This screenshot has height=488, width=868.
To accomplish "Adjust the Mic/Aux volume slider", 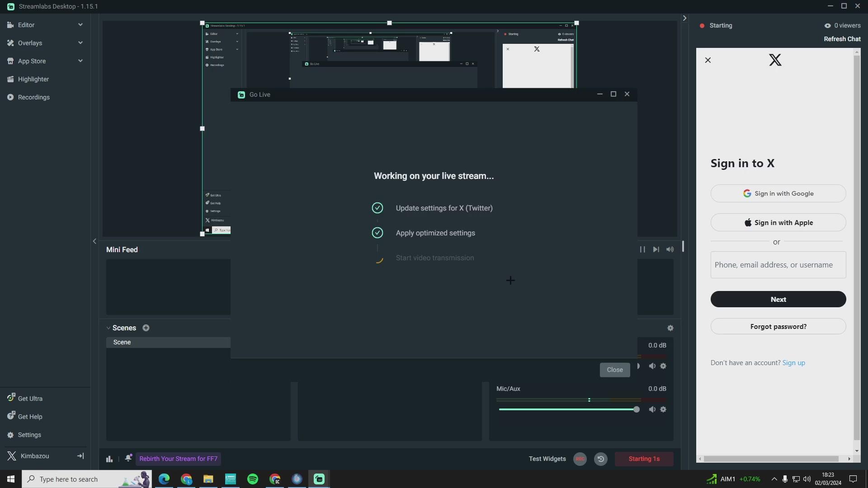I will (569, 409).
